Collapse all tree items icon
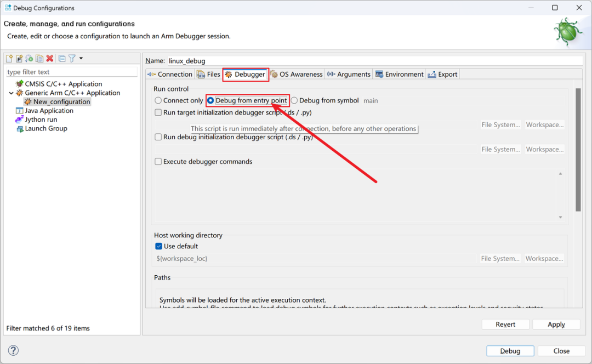 point(62,59)
